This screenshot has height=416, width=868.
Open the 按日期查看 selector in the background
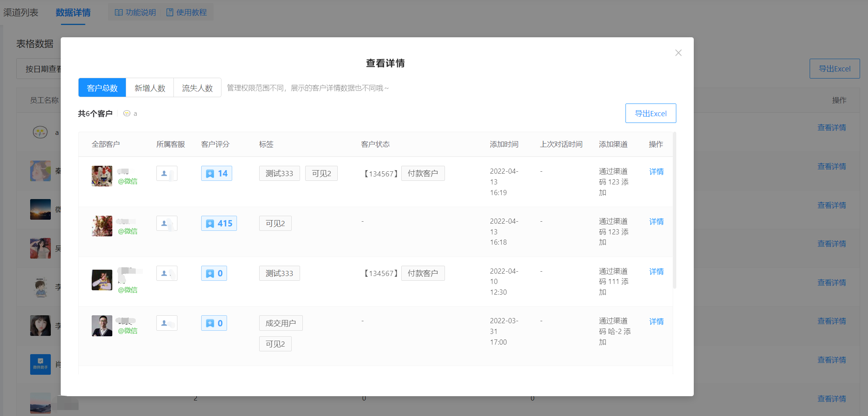[x=39, y=69]
